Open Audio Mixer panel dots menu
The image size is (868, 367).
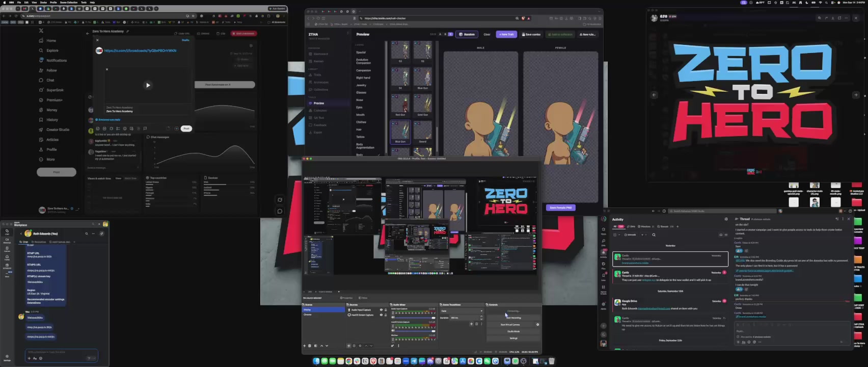pos(398,346)
